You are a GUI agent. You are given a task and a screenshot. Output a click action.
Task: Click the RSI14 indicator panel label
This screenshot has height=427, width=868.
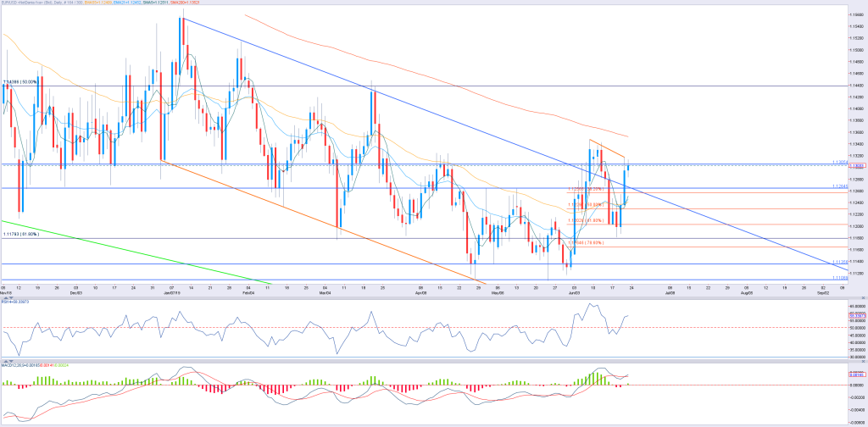tap(15, 302)
